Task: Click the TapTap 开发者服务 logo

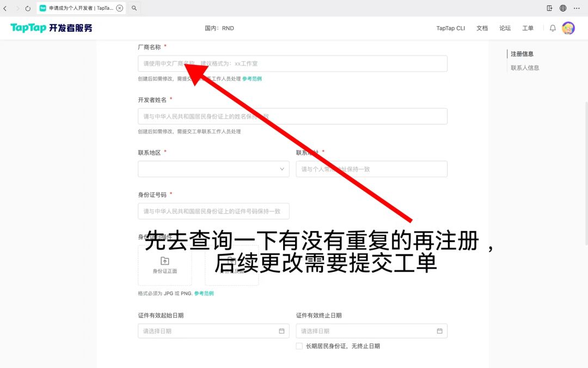Action: (51, 28)
